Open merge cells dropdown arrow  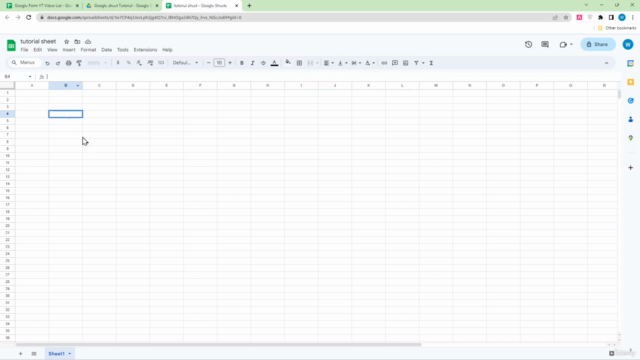tap(317, 63)
